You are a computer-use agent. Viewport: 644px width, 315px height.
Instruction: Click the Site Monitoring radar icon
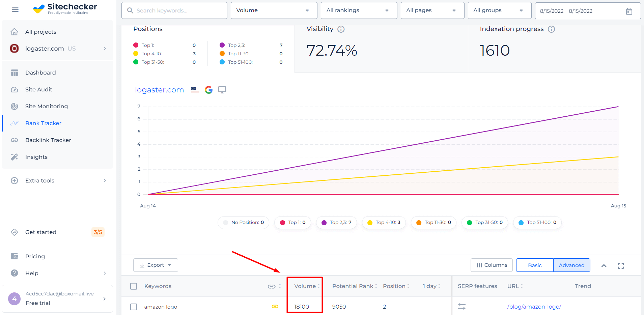pos(14,106)
